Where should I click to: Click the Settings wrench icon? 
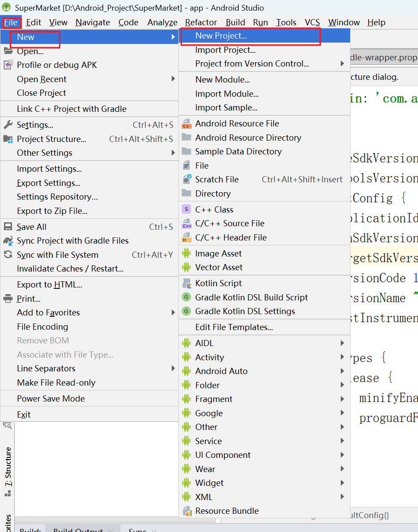coord(8,125)
